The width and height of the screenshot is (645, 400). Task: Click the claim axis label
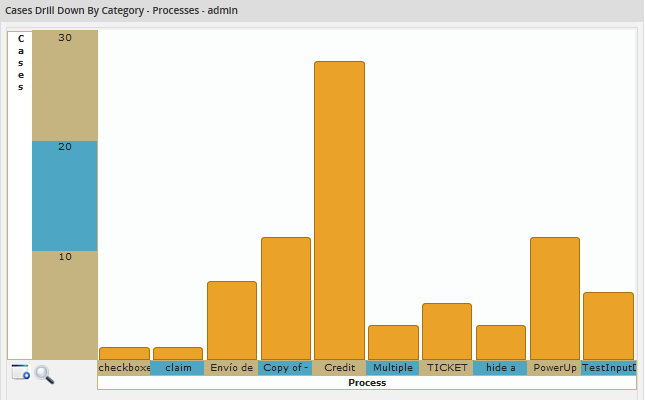[x=178, y=368]
